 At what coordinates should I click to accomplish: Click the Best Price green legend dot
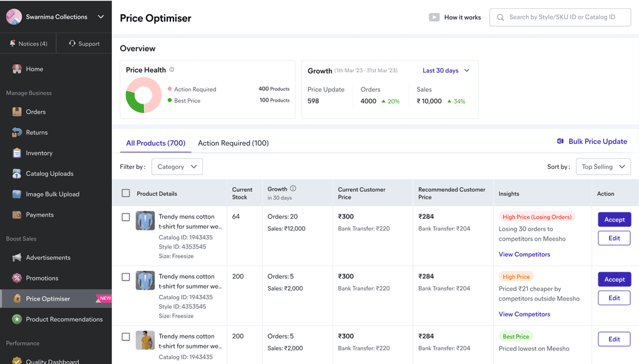[x=170, y=100]
